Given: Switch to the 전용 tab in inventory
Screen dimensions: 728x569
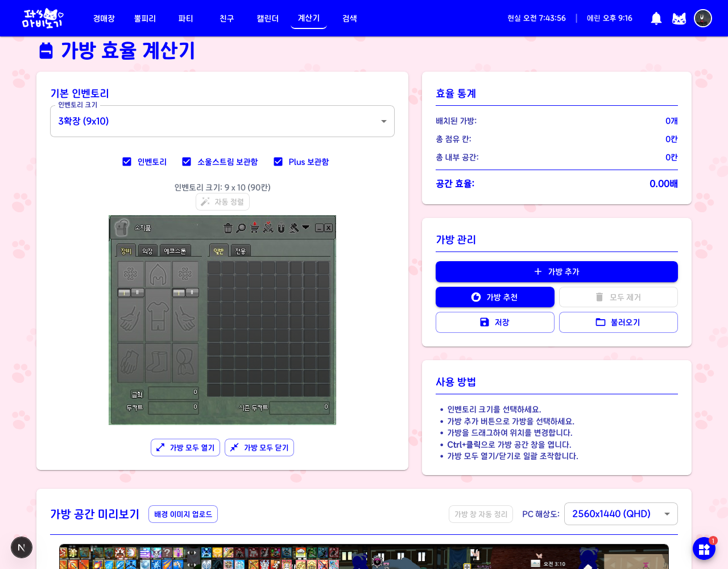Looking at the screenshot, I should 241,251.
